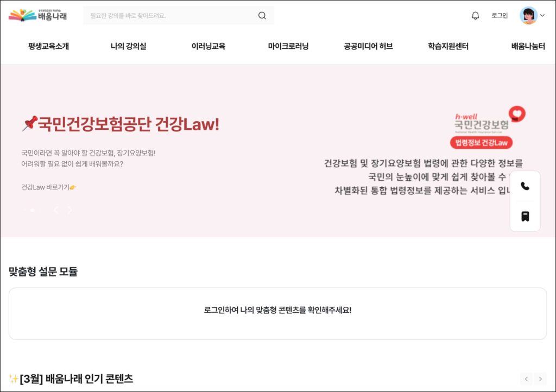Click the 국민건강보험공단 건강Law! banner title
Screen dimensions: 556x392
coord(121,124)
